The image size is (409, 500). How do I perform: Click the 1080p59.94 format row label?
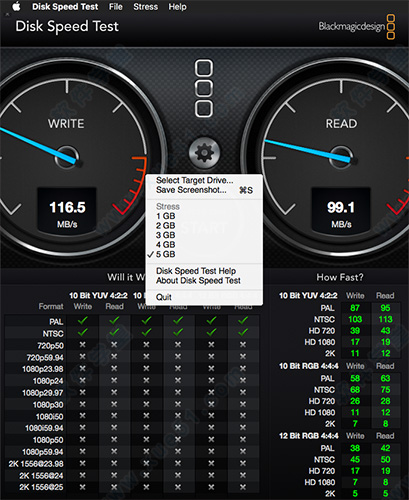[43, 452]
